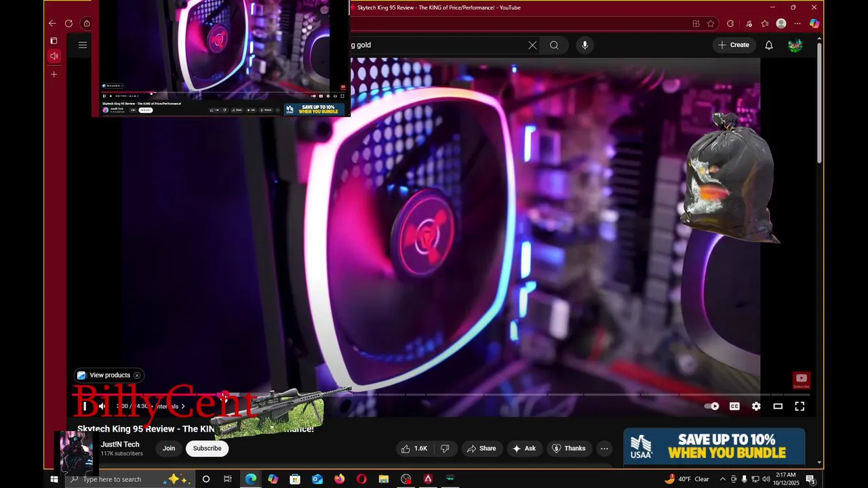The image size is (868, 488).
Task: Mute the video player volume icon
Action: [x=102, y=407]
